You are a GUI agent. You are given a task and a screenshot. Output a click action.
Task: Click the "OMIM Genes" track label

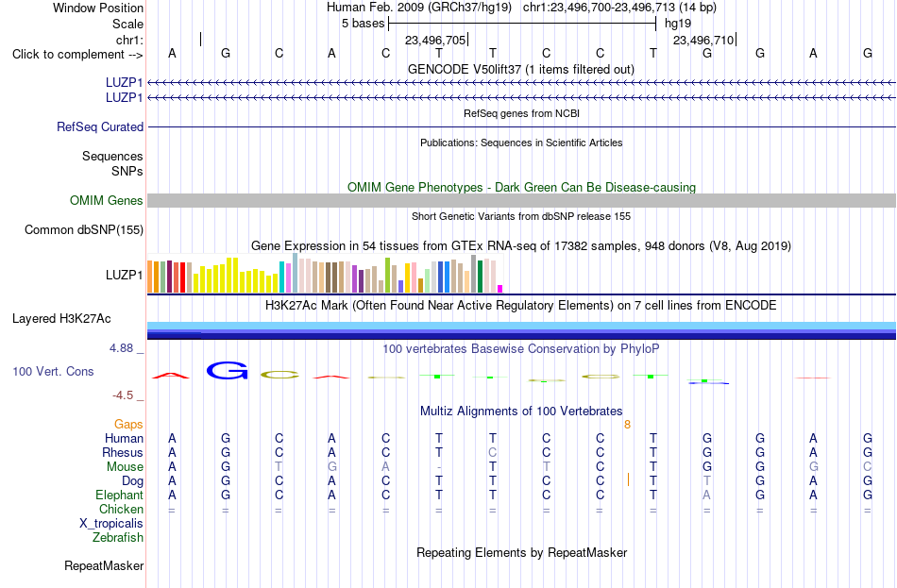[x=106, y=200]
